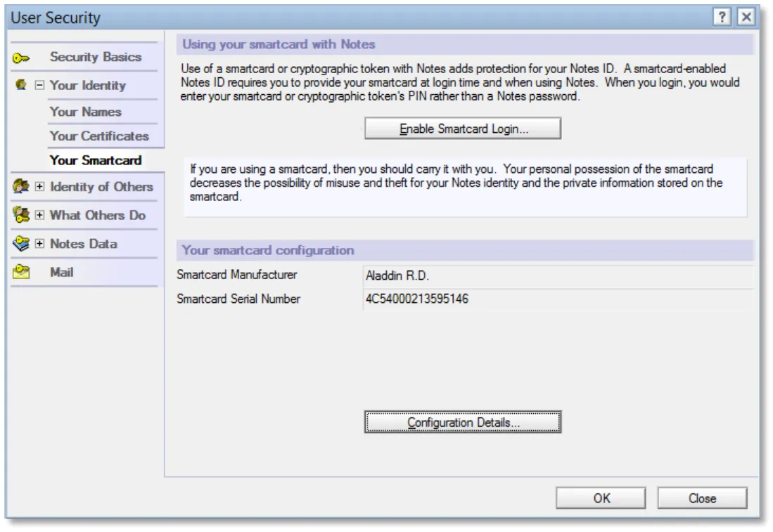Click the Identity of Others people icon
This screenshot has width=773, height=532.
(20, 186)
